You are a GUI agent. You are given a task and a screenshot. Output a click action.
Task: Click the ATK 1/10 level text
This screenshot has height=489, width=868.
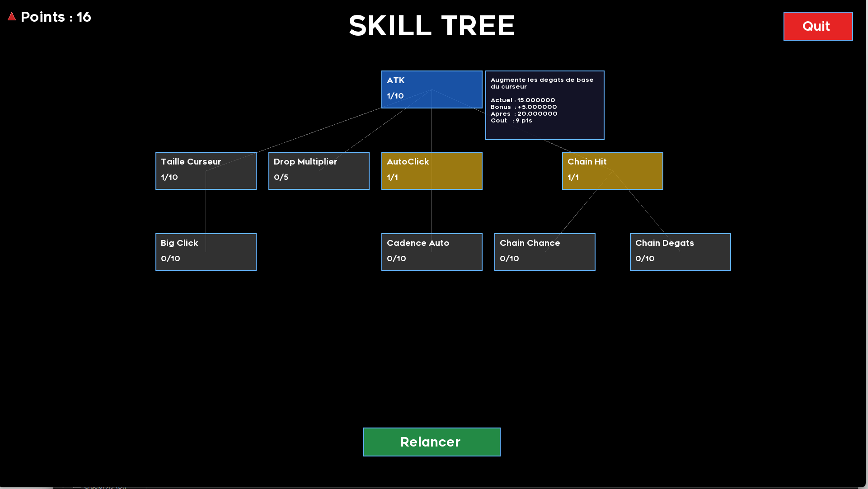pyautogui.click(x=395, y=96)
